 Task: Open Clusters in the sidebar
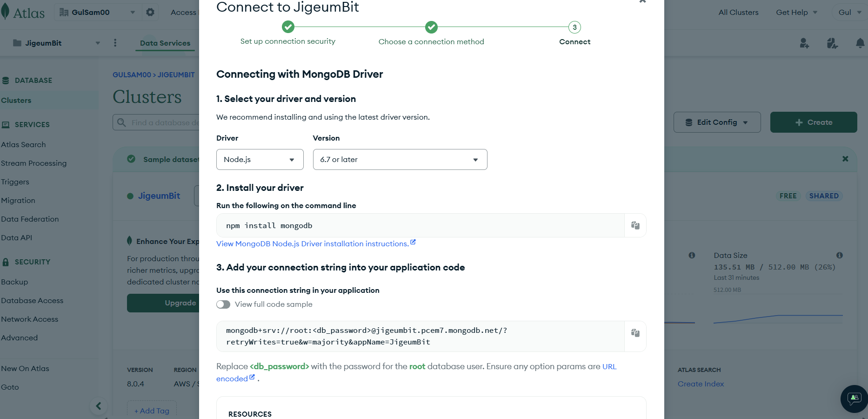16,100
